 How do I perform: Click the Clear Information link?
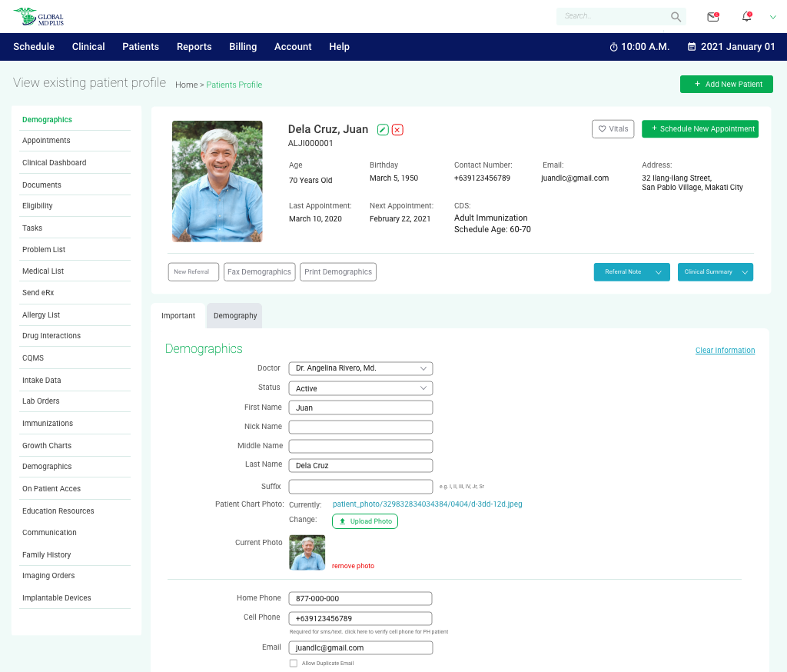pyautogui.click(x=725, y=350)
